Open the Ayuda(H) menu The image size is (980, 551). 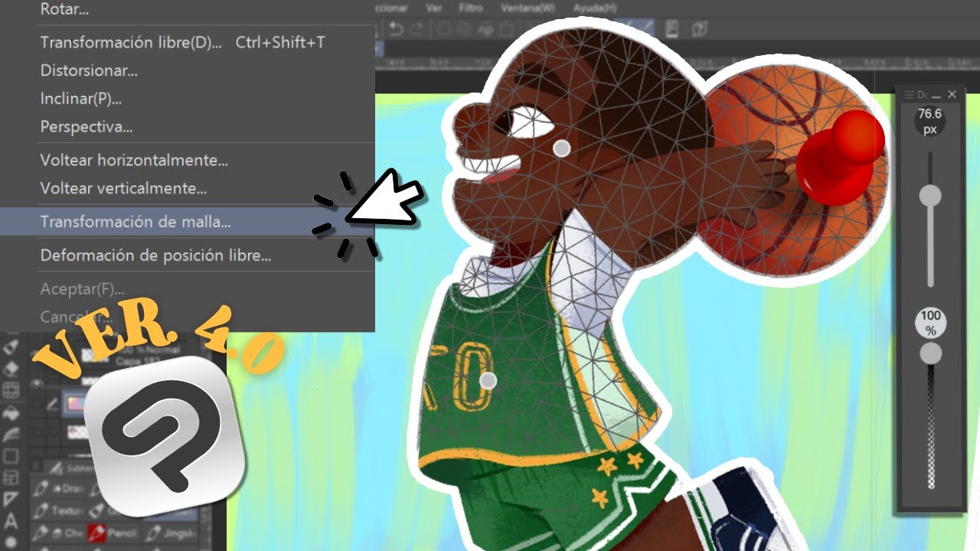point(595,8)
